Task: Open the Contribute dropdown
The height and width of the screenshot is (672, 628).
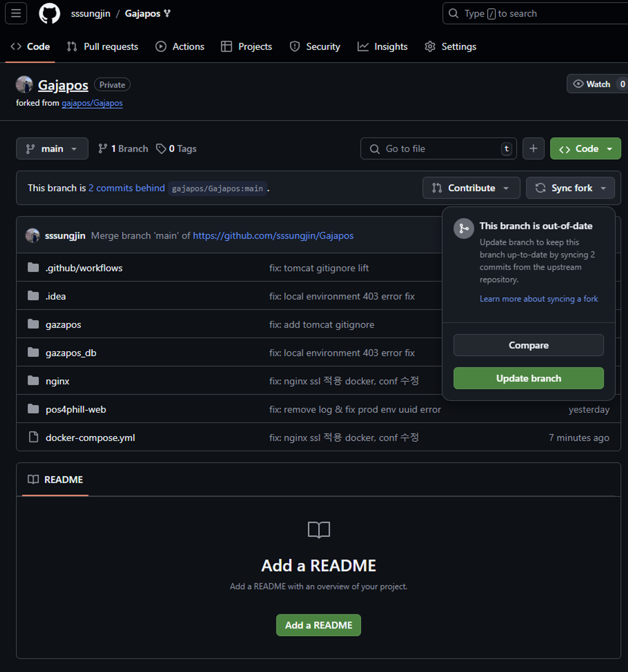Action: 471,188
